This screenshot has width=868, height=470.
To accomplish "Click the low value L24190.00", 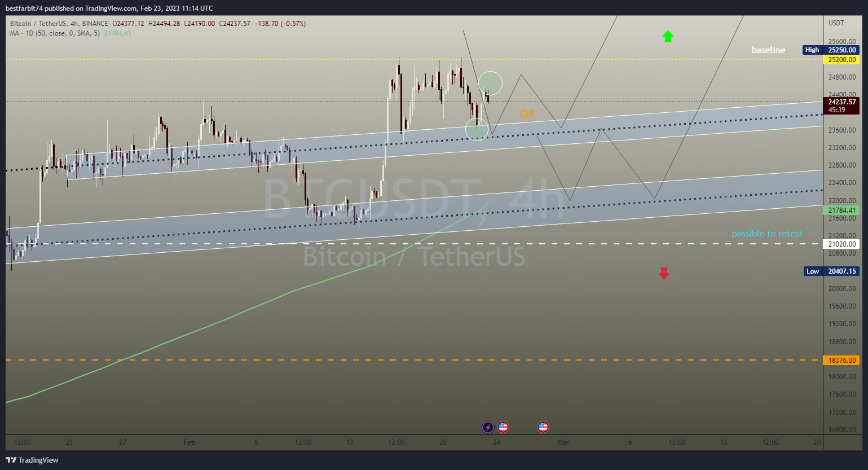I will (x=200, y=24).
